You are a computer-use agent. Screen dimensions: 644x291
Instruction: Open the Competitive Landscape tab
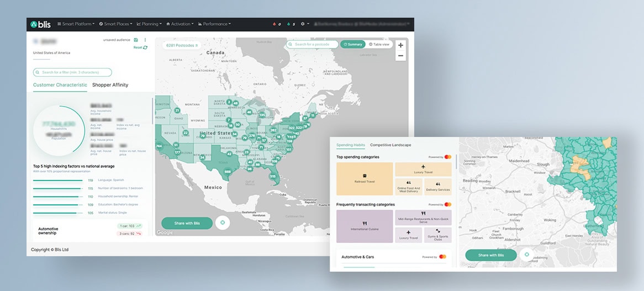pos(390,145)
